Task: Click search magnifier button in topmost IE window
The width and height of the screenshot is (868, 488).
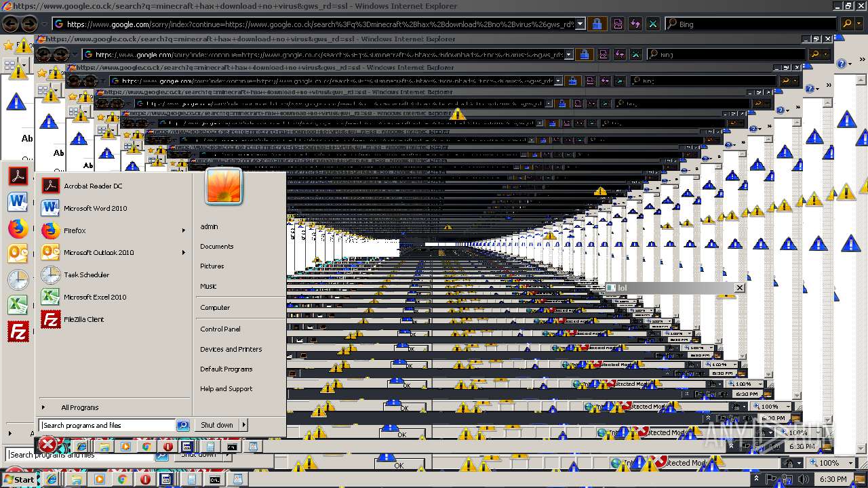Action: (846, 24)
